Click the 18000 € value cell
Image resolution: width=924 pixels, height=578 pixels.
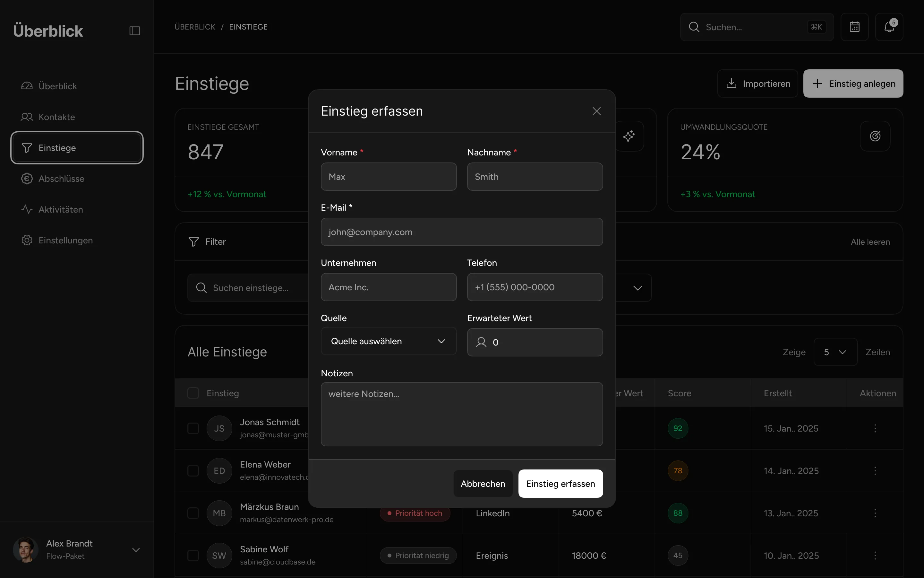click(589, 556)
